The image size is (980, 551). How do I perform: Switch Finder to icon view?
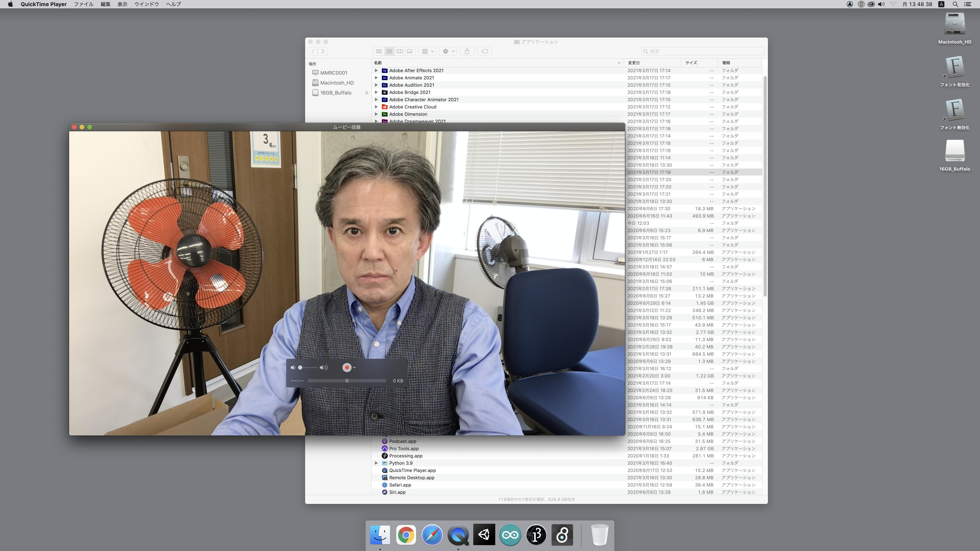pos(379,51)
